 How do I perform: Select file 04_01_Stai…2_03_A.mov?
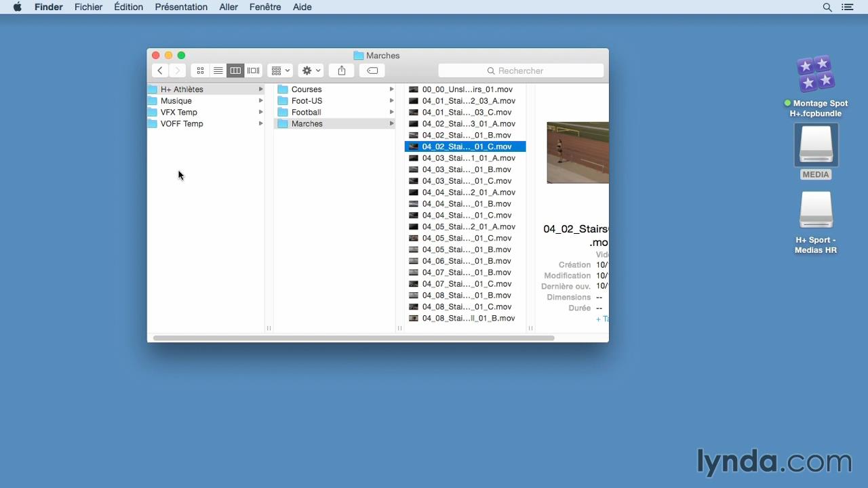(465, 101)
